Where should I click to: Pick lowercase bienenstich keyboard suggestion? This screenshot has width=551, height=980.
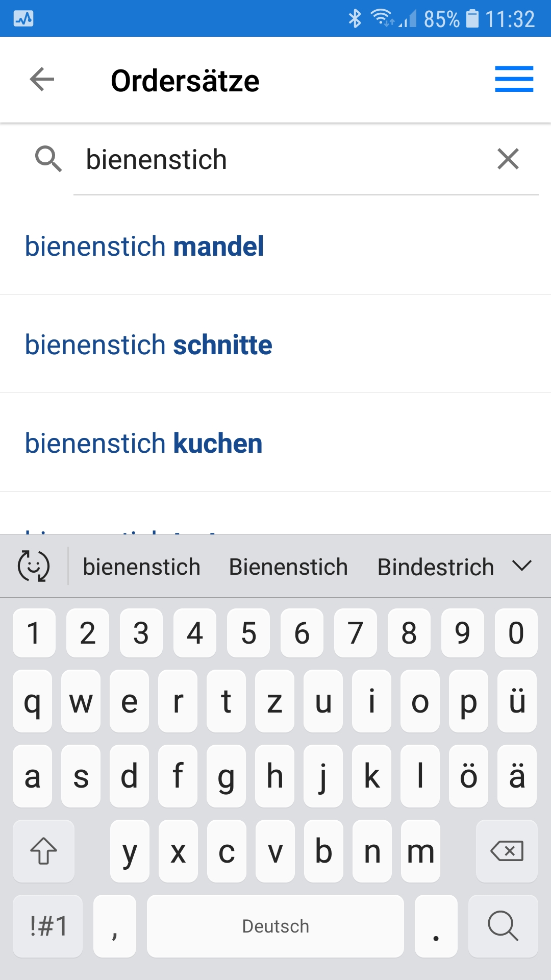click(141, 567)
